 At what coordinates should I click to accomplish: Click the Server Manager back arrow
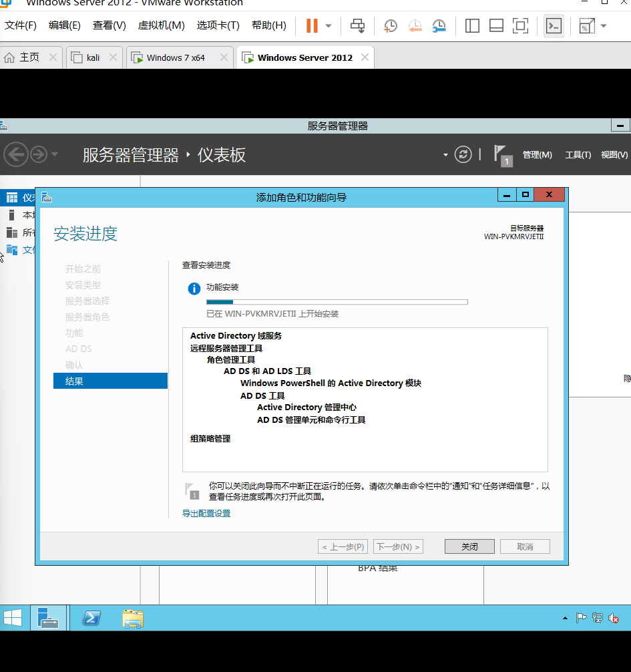coord(16,154)
